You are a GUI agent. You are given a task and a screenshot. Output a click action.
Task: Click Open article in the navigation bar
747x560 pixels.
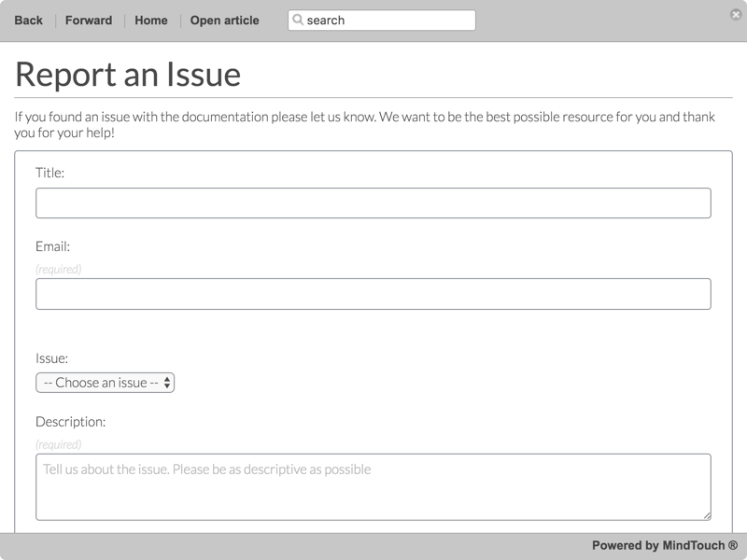[224, 19]
